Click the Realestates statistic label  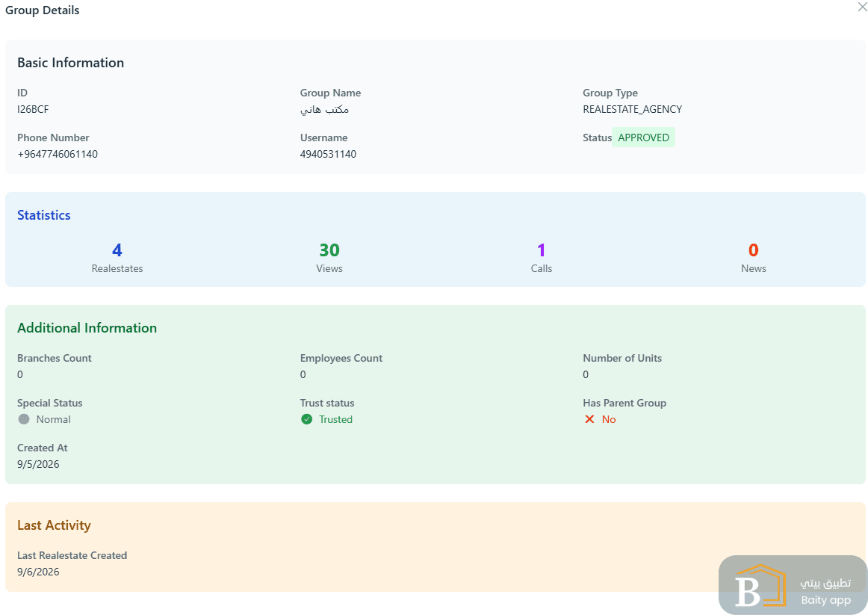coord(117,268)
